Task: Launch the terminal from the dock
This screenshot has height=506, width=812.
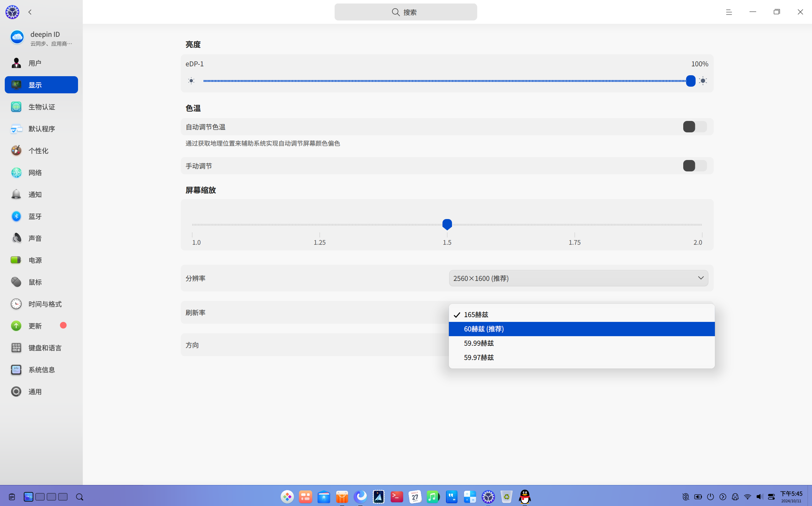Action: click(397, 496)
